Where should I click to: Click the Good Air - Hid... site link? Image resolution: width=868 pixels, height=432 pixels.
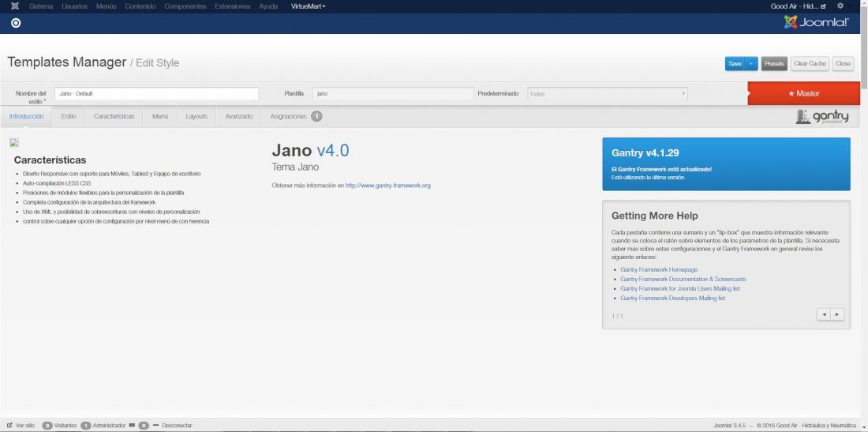(799, 6)
